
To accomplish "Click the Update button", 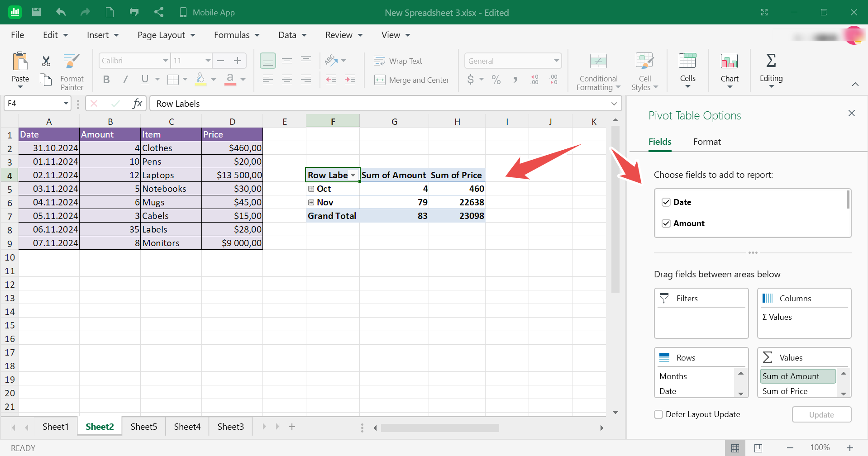I will [821, 414].
